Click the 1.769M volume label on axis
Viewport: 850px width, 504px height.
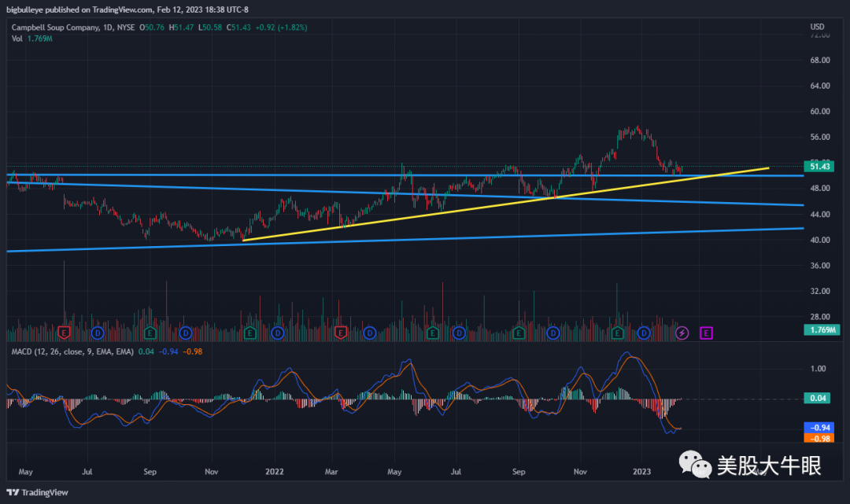coord(822,329)
